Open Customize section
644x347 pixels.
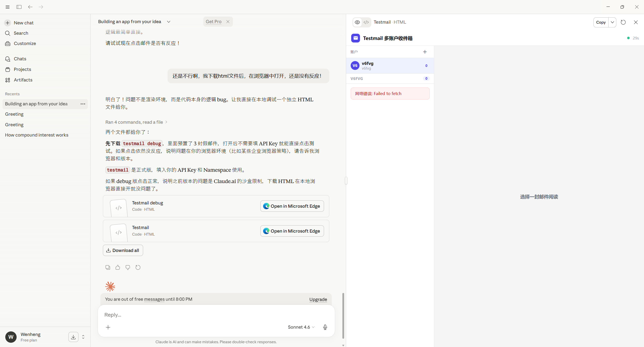(45, 44)
